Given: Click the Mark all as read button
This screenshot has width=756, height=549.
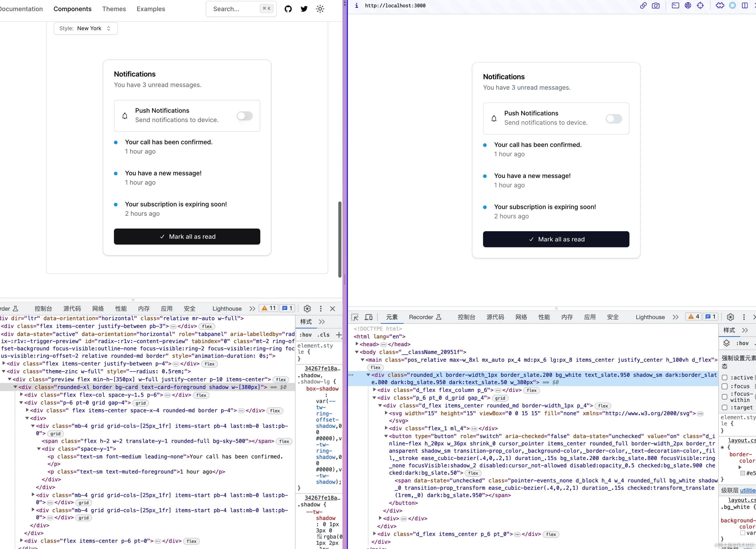Looking at the screenshot, I should [187, 236].
